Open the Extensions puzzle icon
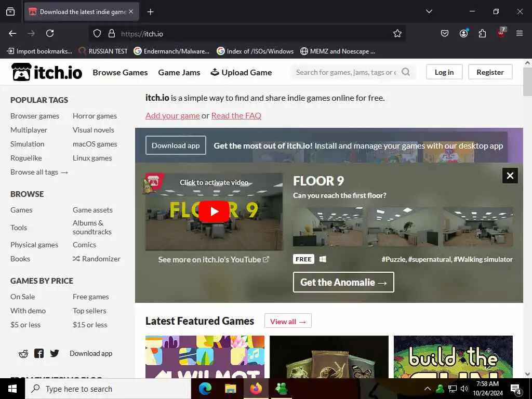The image size is (532, 399). click(482, 33)
